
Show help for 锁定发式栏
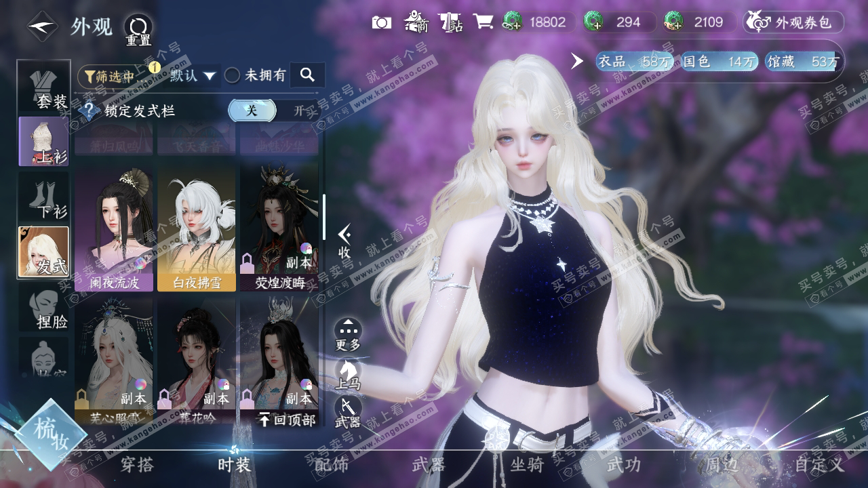click(x=89, y=111)
